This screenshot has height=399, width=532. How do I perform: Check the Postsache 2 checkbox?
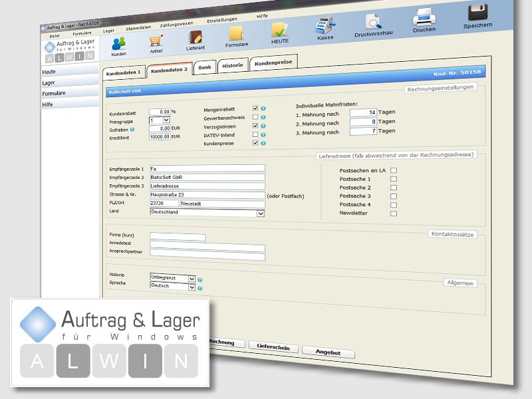click(x=394, y=188)
